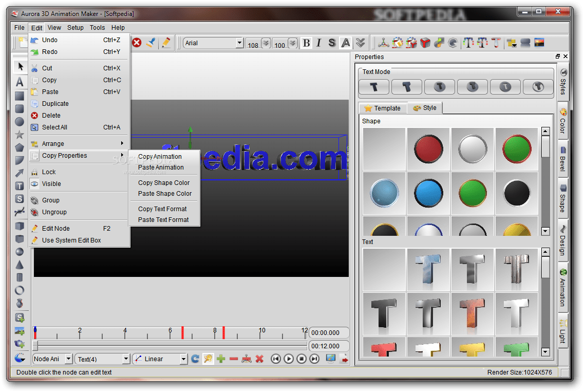Open the Help menu

118,28
